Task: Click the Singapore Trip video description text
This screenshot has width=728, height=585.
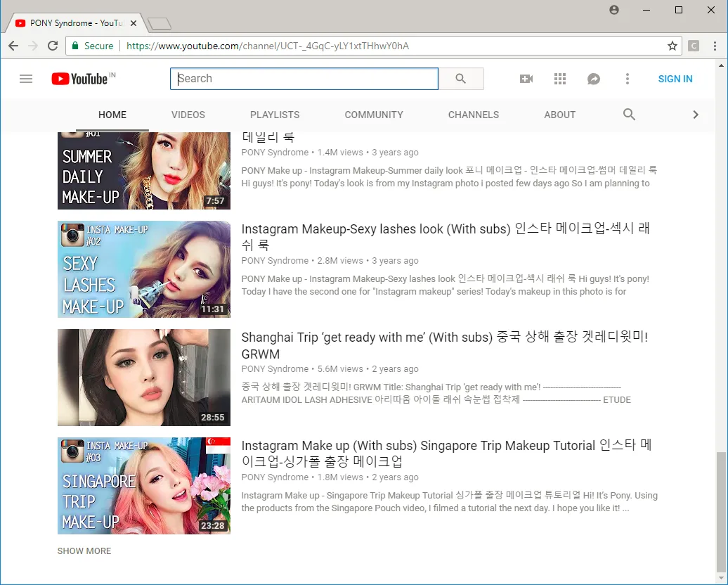Action: point(450,502)
